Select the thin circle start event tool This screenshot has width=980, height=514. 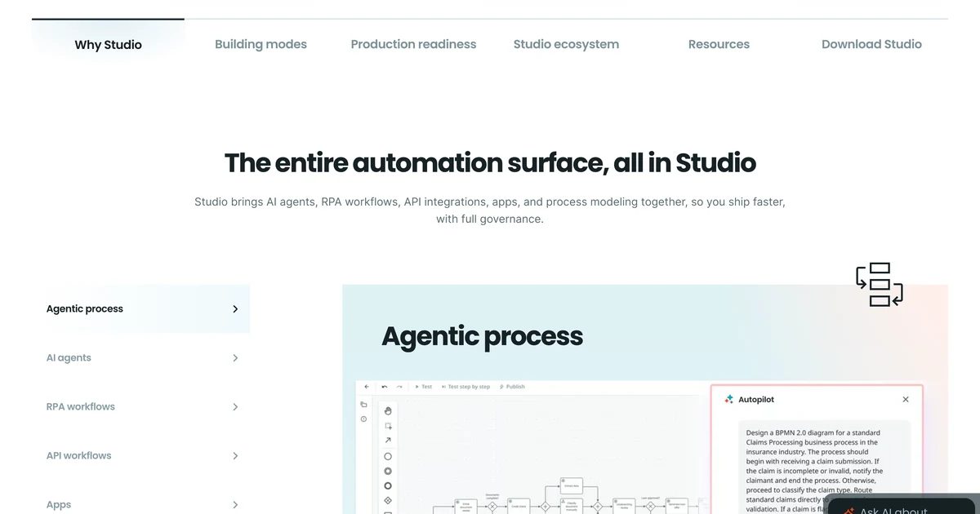pos(388,456)
